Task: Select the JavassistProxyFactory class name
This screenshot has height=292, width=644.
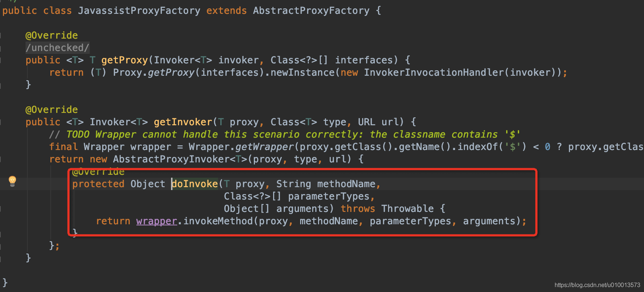Action: coord(139,11)
